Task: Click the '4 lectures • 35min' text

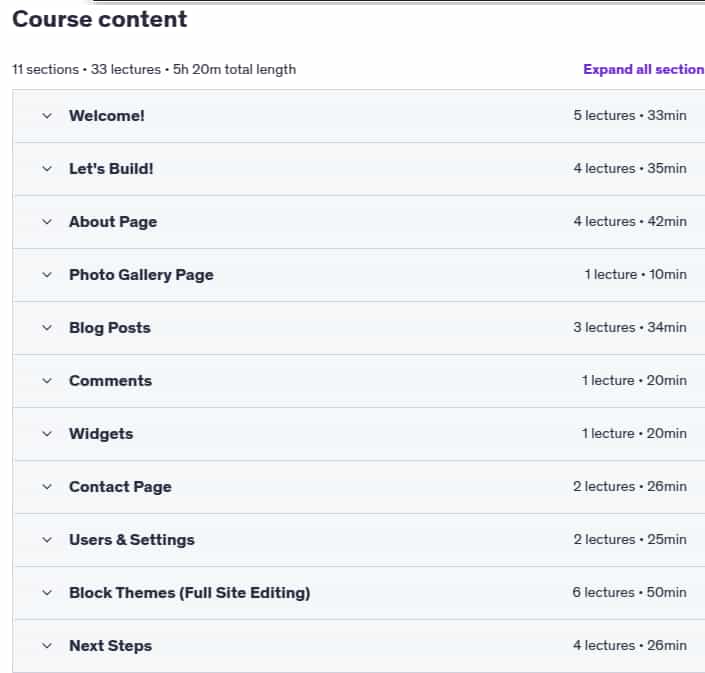Action: coord(630,169)
